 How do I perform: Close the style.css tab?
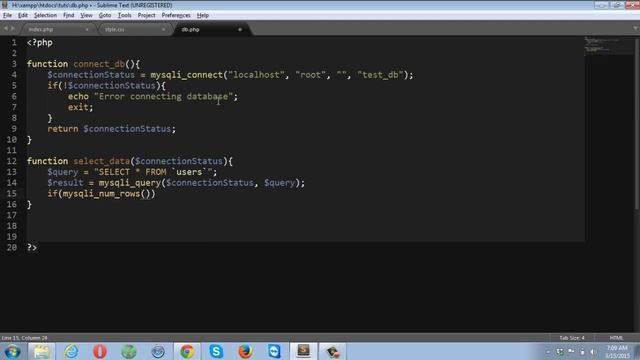164,29
